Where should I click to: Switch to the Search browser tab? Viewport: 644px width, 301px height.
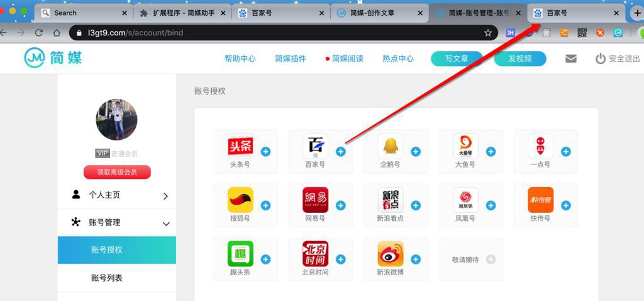click(x=84, y=13)
